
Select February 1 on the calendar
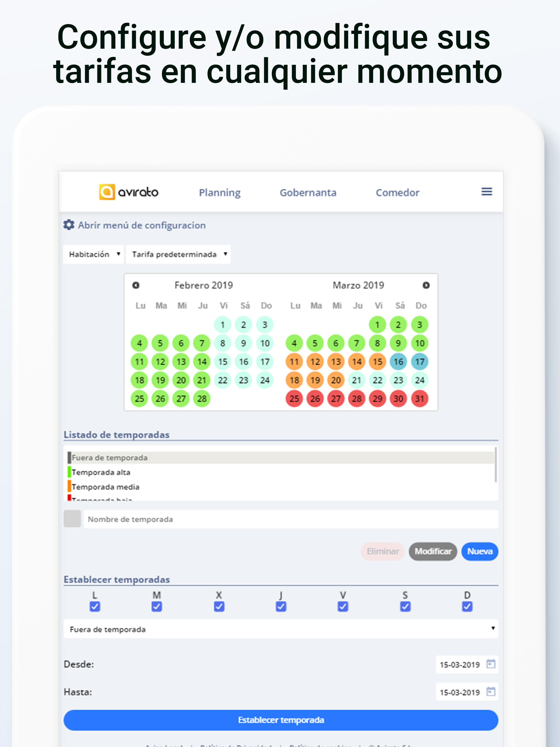pos(223,325)
